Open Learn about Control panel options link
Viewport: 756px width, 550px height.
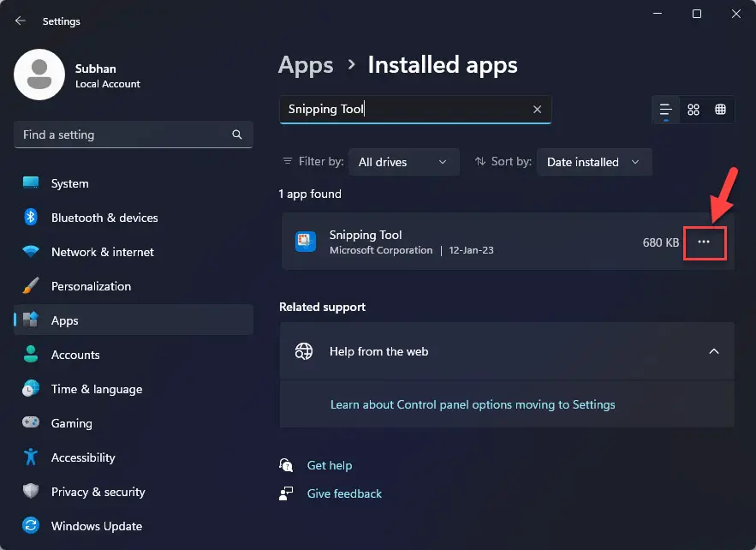click(473, 404)
